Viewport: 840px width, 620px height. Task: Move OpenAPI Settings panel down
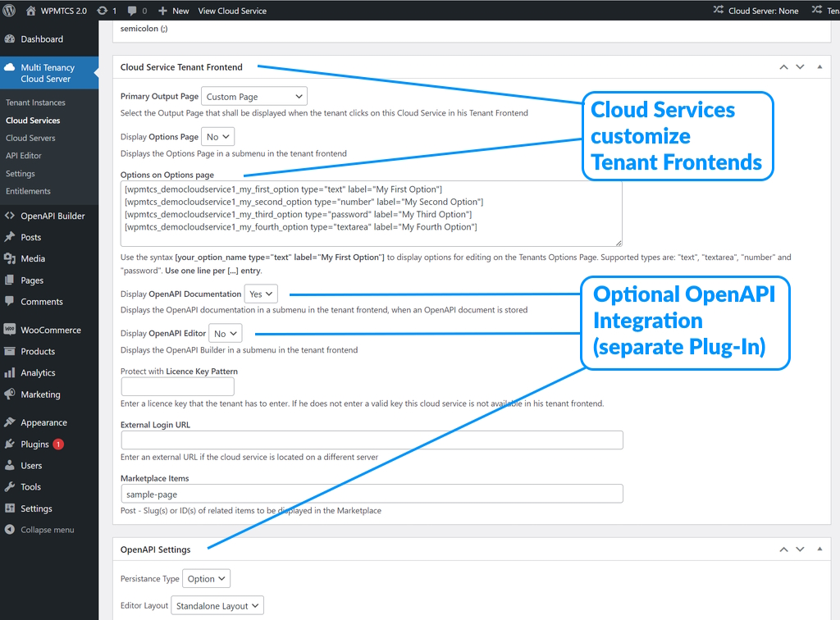coord(800,549)
